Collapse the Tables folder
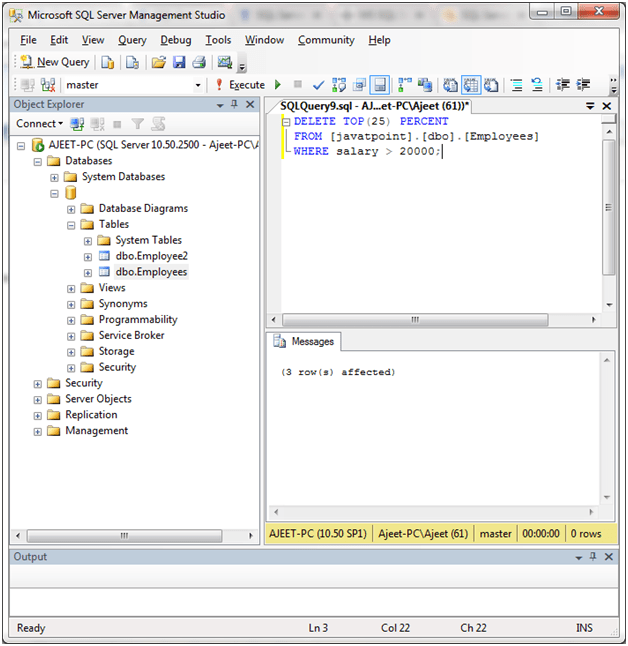The image size is (628, 646). pyautogui.click(x=71, y=225)
